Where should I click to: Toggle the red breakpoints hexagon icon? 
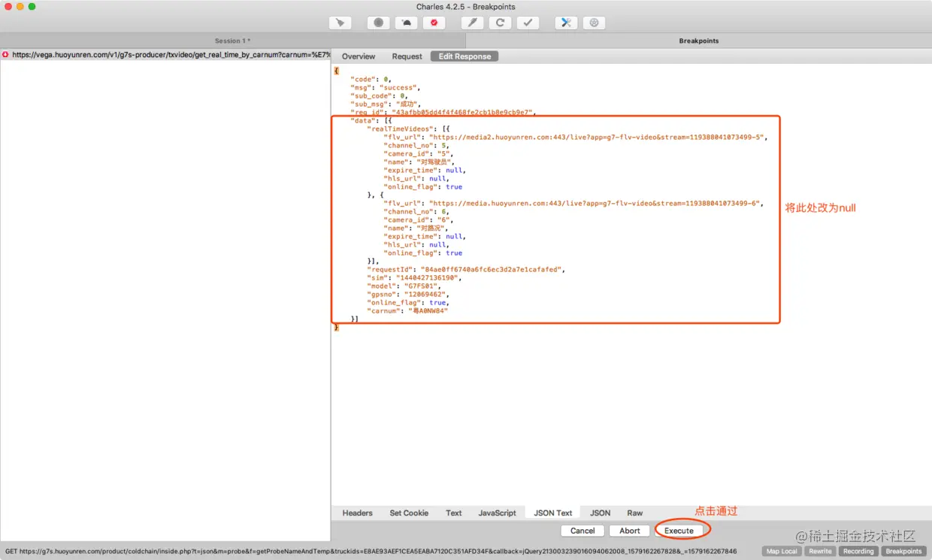point(434,23)
